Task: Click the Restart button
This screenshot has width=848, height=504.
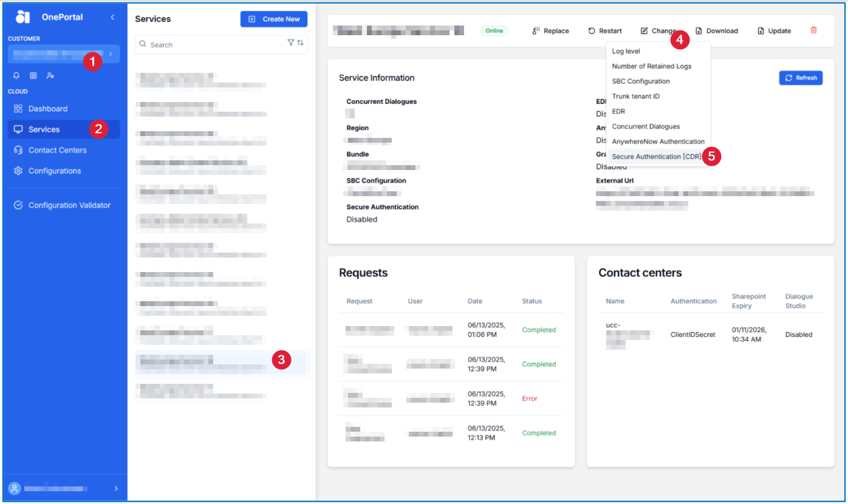Action: [x=605, y=31]
